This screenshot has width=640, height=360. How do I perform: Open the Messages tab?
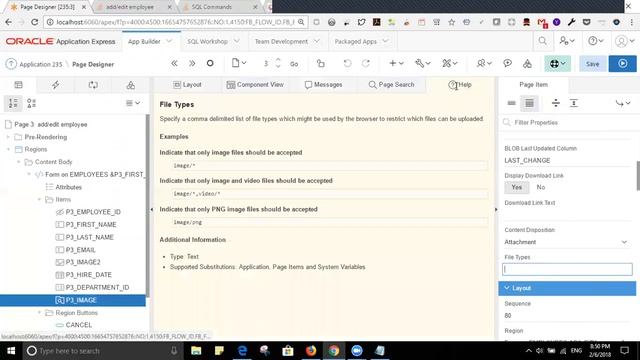[323, 85]
